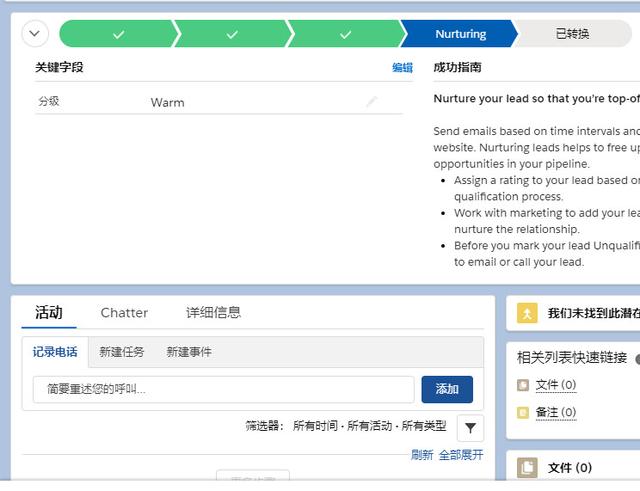Click the second completed checkmark stage
This screenshot has width=640, height=491.
(232, 34)
